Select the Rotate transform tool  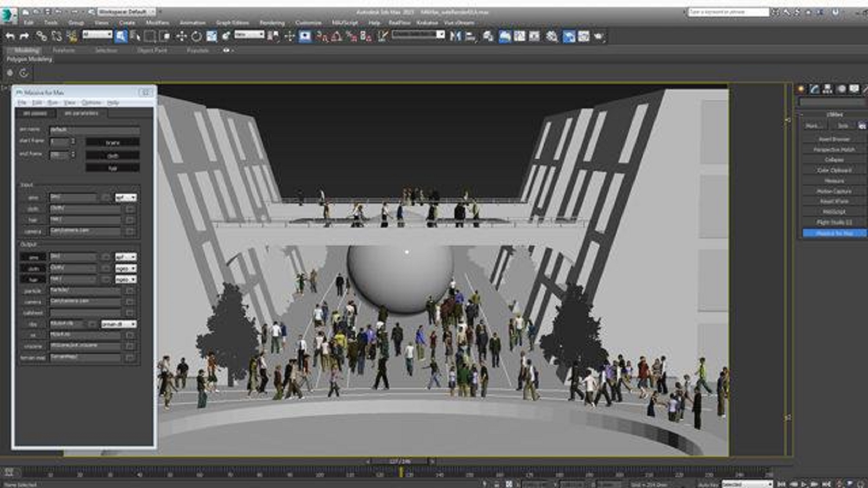point(196,36)
